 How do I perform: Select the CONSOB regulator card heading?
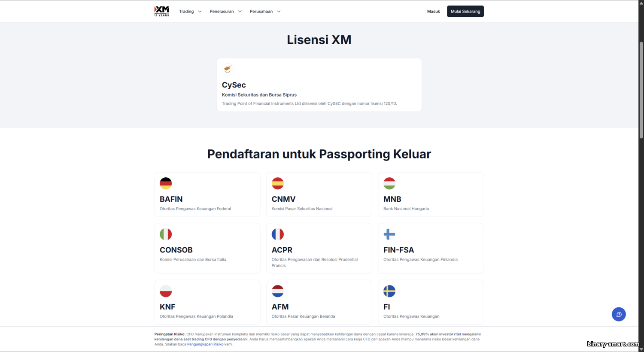click(176, 250)
